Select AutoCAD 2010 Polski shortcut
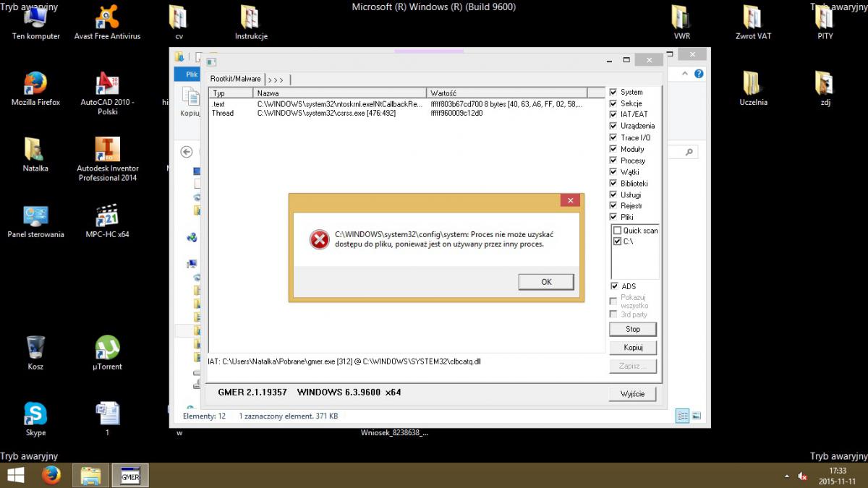868x488 pixels. tap(107, 93)
